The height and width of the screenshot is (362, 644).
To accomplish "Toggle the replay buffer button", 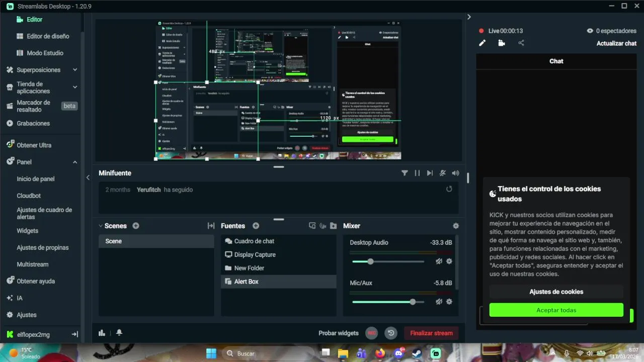I will pyautogui.click(x=391, y=333).
